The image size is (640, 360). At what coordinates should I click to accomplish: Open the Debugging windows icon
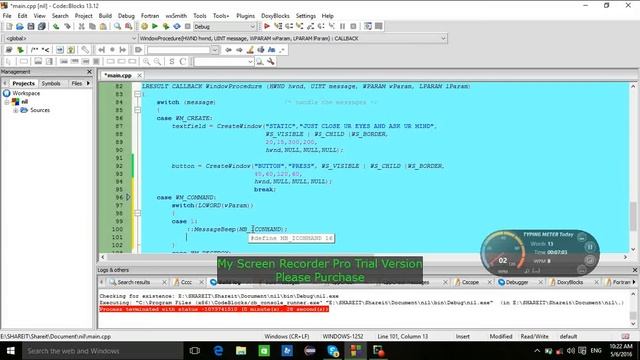point(368,27)
